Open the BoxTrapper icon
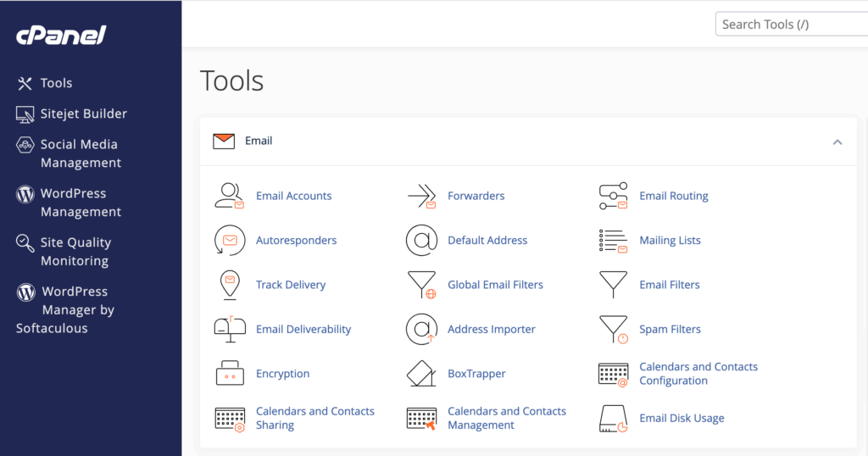The width and height of the screenshot is (868, 456). [421, 374]
